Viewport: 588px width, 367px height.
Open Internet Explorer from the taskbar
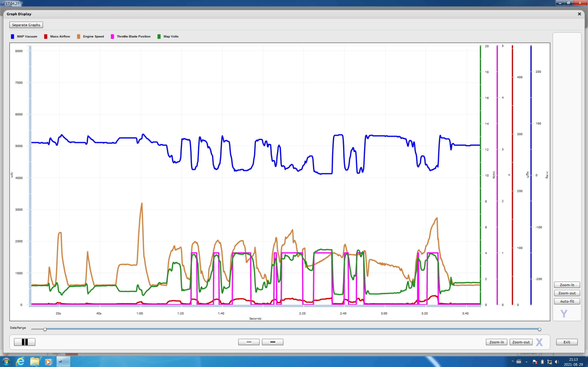click(x=20, y=362)
